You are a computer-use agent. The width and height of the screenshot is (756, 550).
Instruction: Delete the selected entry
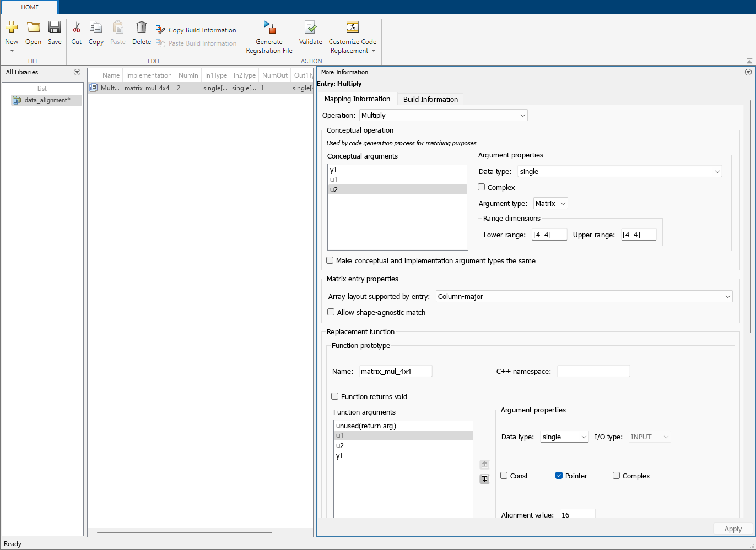[x=142, y=28]
